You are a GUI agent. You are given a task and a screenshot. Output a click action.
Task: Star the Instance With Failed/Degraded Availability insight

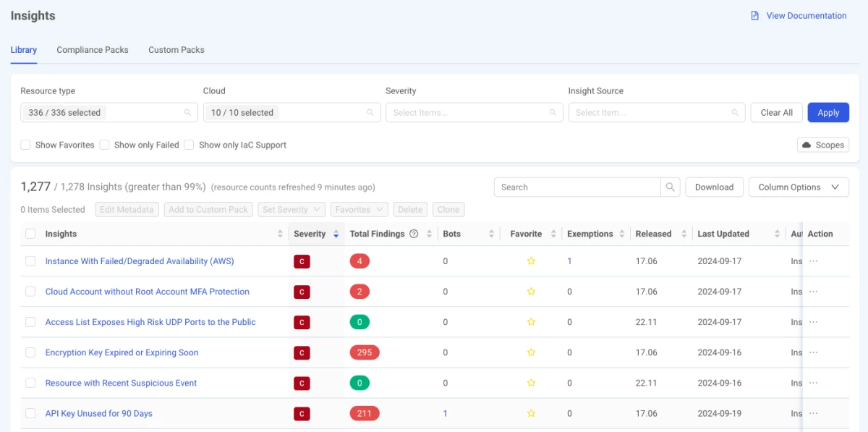tap(531, 261)
